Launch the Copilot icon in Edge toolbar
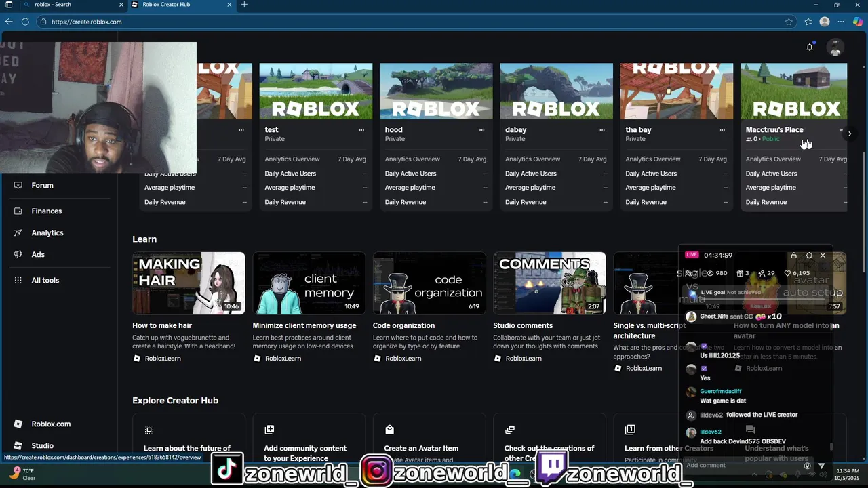The width and height of the screenshot is (868, 488). 858,22
